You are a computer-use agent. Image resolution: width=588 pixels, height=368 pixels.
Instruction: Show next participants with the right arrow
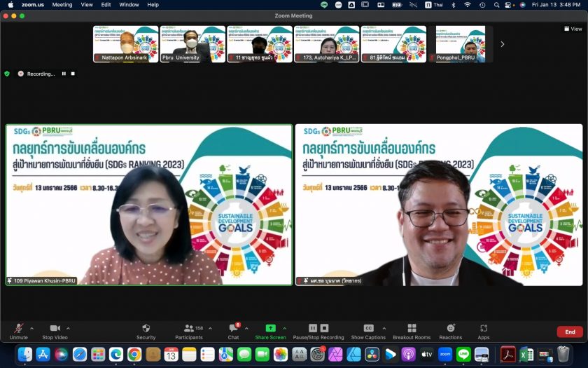click(502, 44)
